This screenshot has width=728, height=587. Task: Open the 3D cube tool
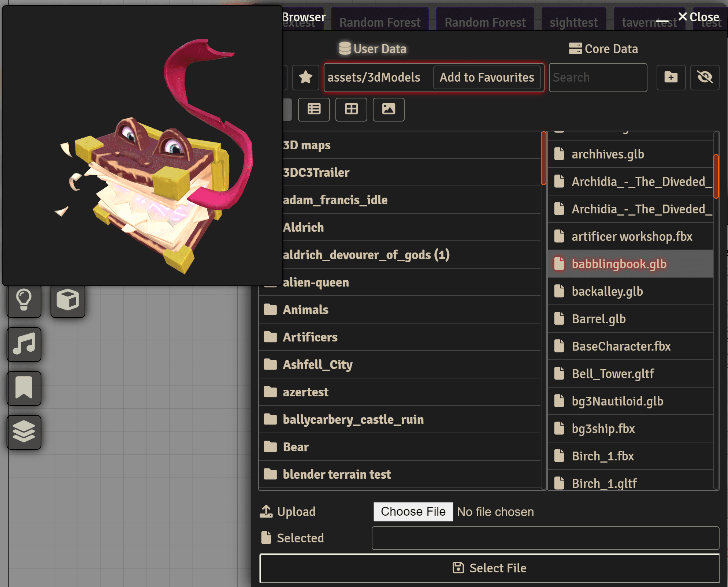[68, 300]
